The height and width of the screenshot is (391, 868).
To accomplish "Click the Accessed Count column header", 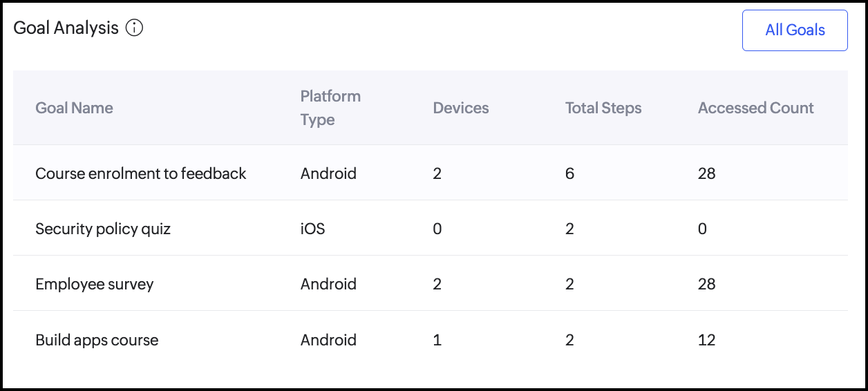I will tap(755, 108).
